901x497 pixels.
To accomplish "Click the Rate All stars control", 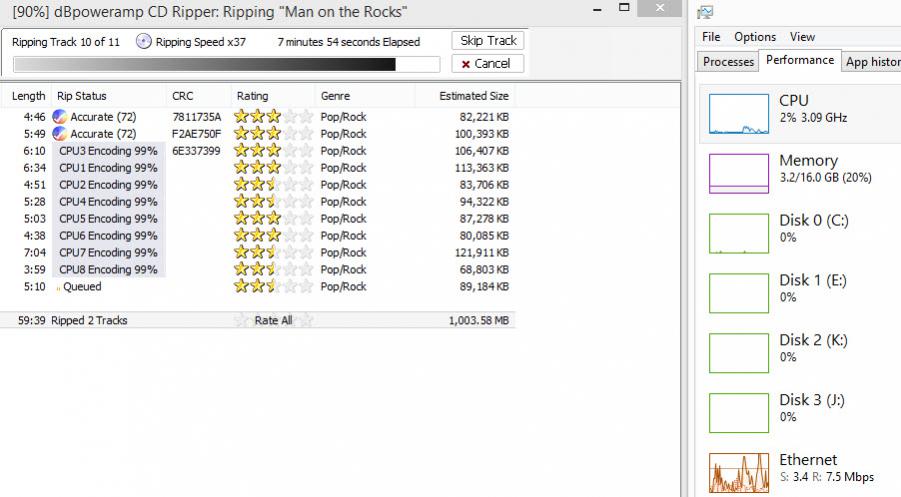I will click(x=273, y=321).
